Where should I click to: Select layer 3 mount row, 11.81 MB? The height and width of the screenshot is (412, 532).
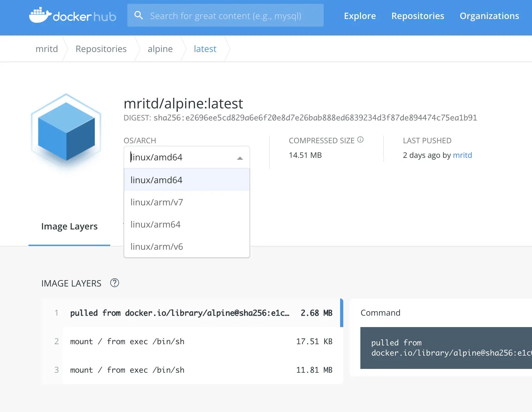[x=192, y=370]
